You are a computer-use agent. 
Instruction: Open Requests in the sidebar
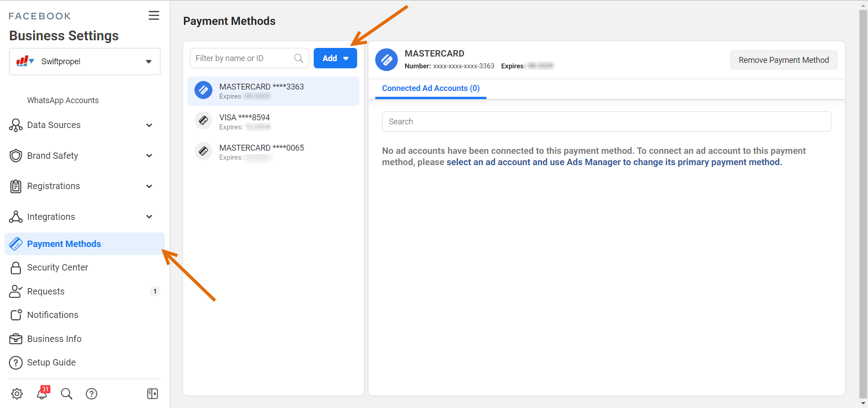point(46,291)
